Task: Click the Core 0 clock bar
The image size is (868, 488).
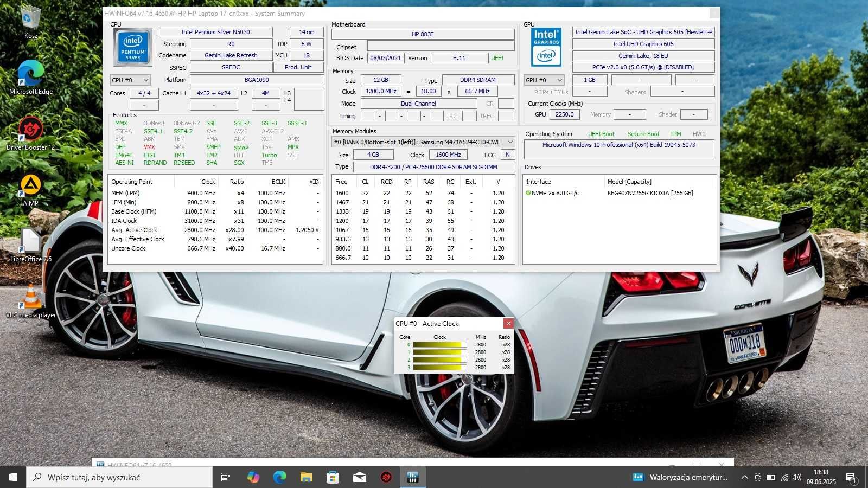Action: click(439, 345)
